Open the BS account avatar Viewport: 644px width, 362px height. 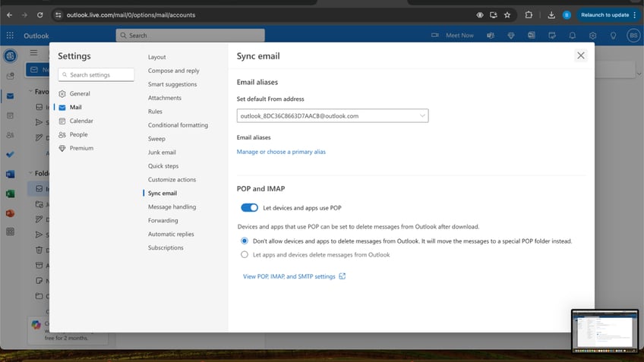(x=633, y=36)
